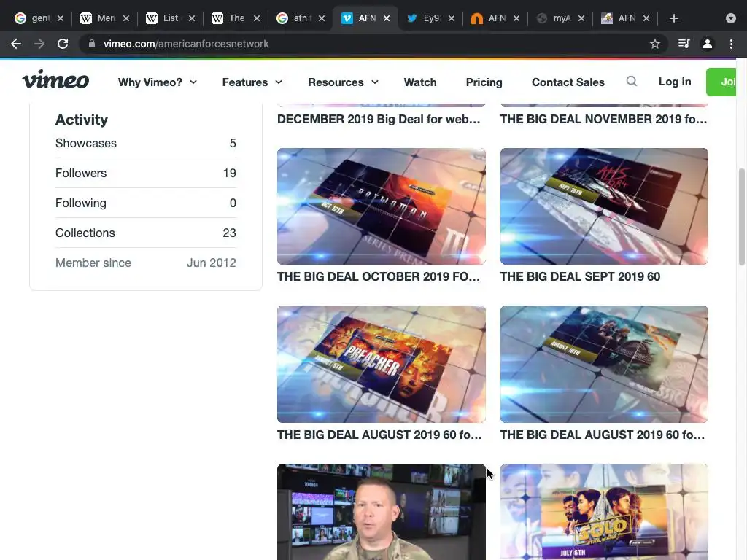Click the Vimeo logo

(55, 80)
